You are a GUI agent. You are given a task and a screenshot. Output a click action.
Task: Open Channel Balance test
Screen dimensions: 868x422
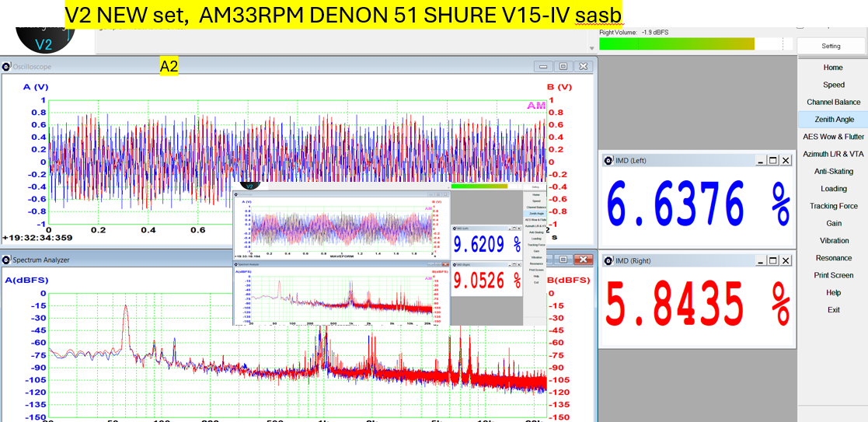(x=832, y=102)
